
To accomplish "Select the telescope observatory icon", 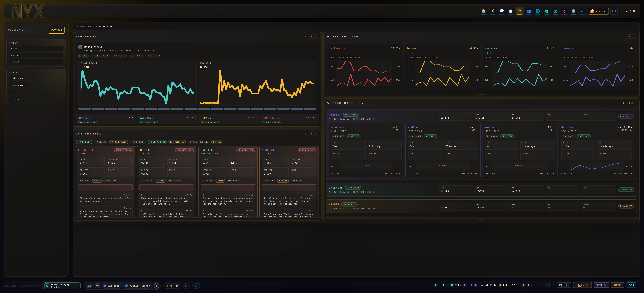I will tap(520, 11).
